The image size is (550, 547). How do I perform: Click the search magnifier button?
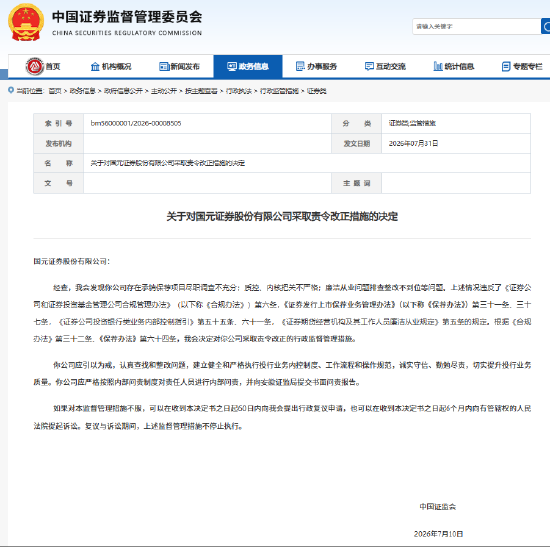click(x=546, y=26)
